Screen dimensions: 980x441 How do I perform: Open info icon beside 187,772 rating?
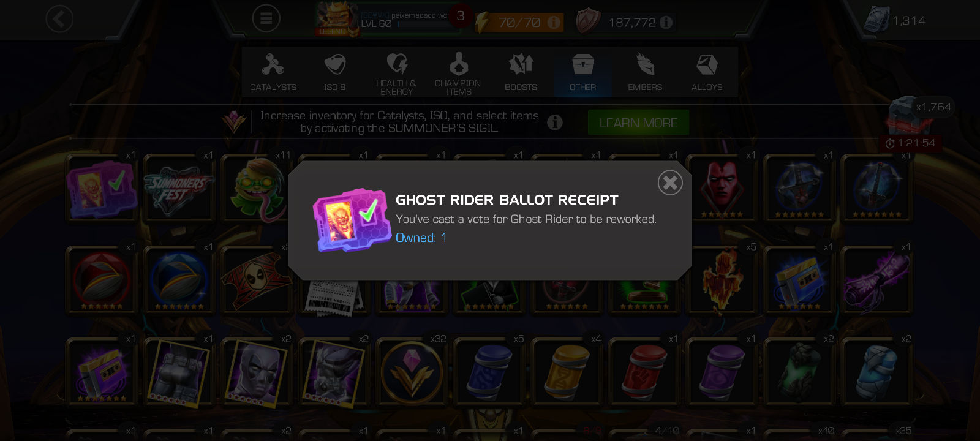click(x=666, y=23)
